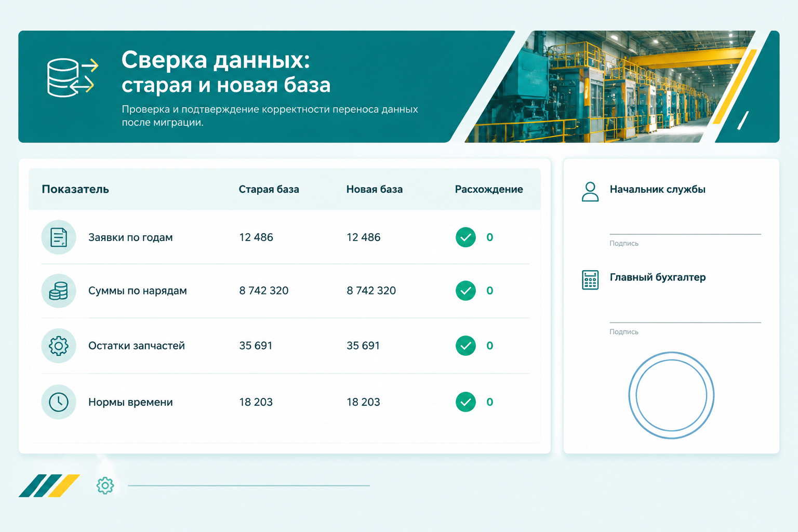Screen dimensions: 798x532
Task: Click the discrepancy value 0 for Нормы времени
Action: pyautogui.click(x=490, y=402)
